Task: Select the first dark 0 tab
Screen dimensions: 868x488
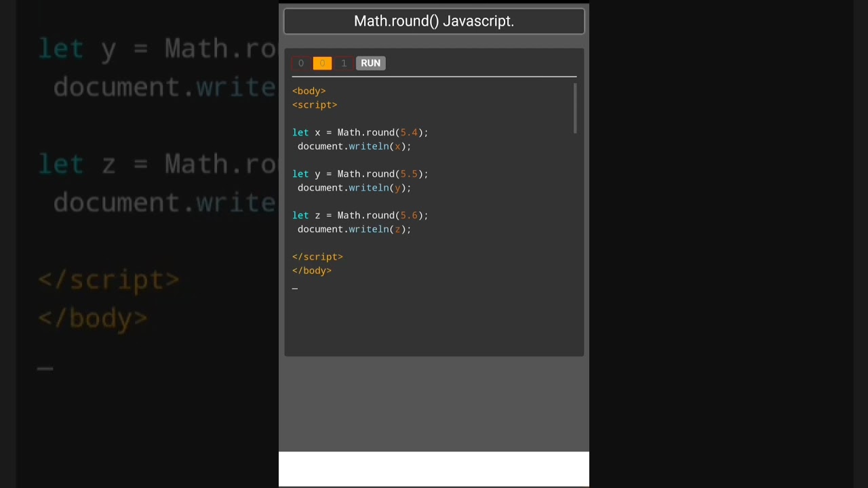Action: [301, 63]
